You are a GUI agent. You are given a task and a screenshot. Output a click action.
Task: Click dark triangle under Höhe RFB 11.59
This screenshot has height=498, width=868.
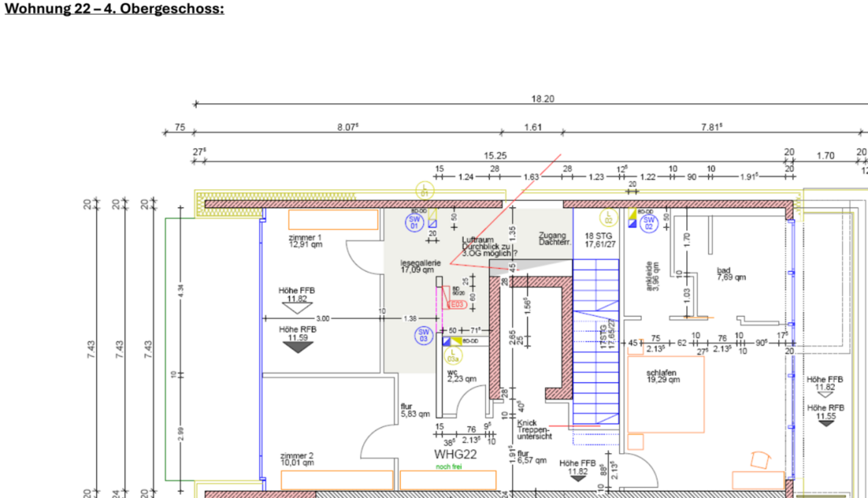[x=298, y=347]
